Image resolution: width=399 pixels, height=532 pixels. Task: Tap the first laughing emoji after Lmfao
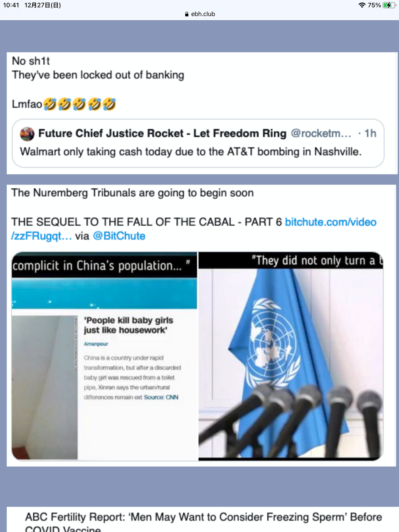[x=50, y=104]
